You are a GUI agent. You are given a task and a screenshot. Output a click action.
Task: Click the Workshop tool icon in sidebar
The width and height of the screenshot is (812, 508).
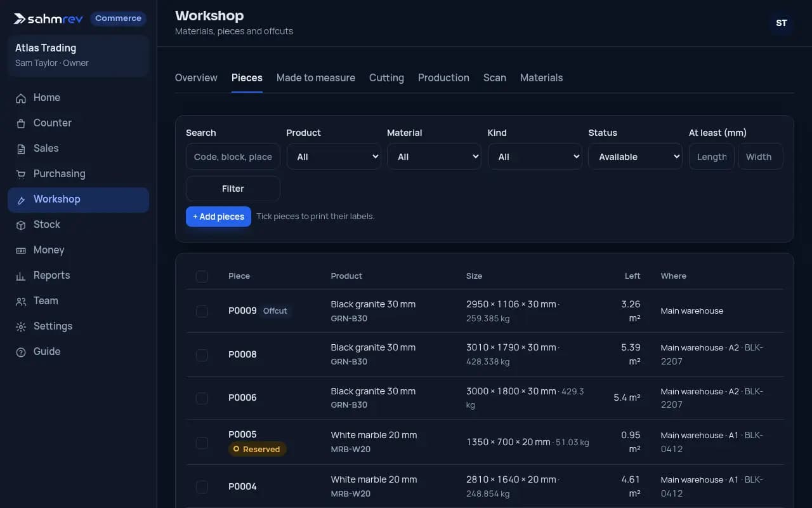coord(21,199)
